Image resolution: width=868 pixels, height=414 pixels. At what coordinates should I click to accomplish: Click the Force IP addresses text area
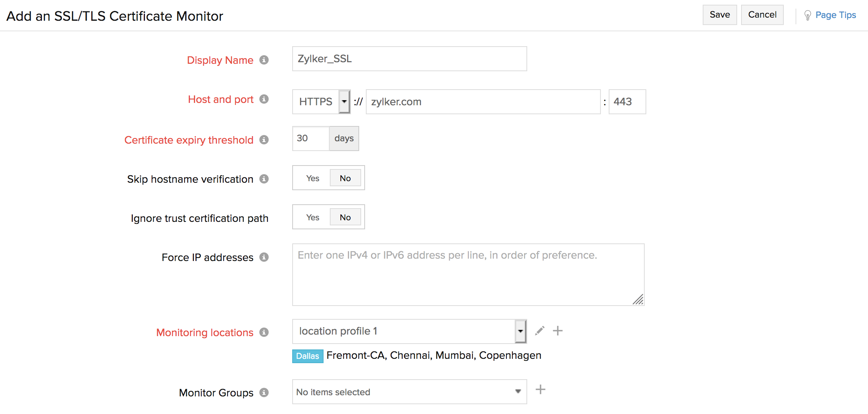tap(468, 275)
